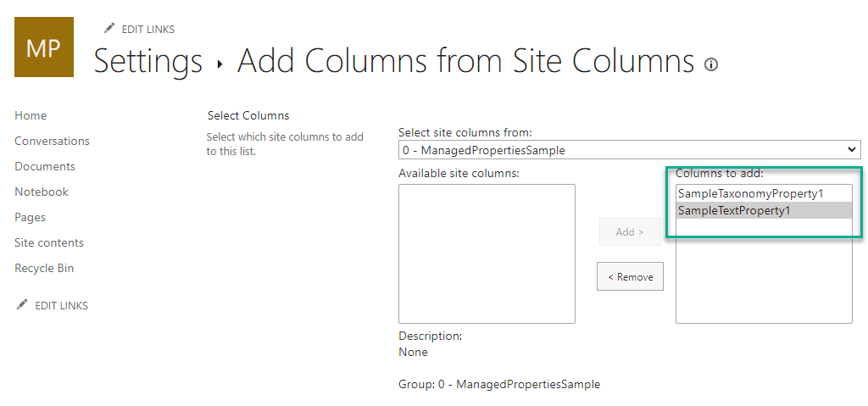Click inside the Available site columns list box

(x=487, y=253)
